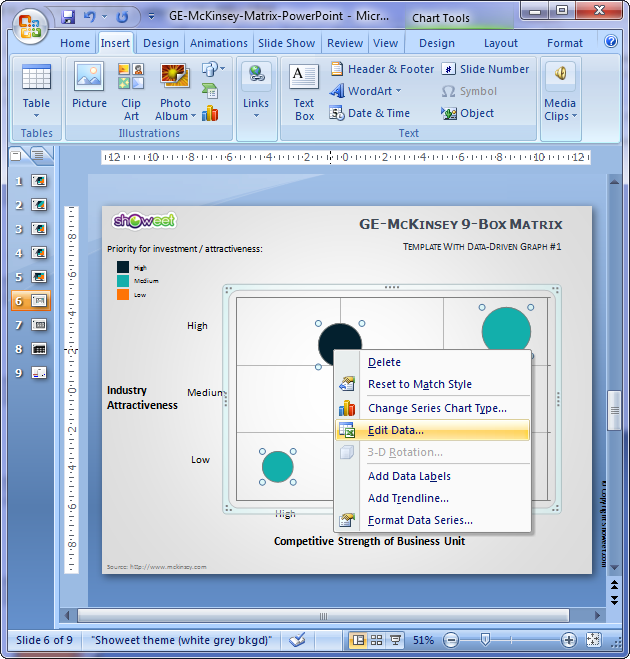The width and height of the screenshot is (630, 659).
Task: Choose Change Series Chart Type
Action: [x=432, y=408]
